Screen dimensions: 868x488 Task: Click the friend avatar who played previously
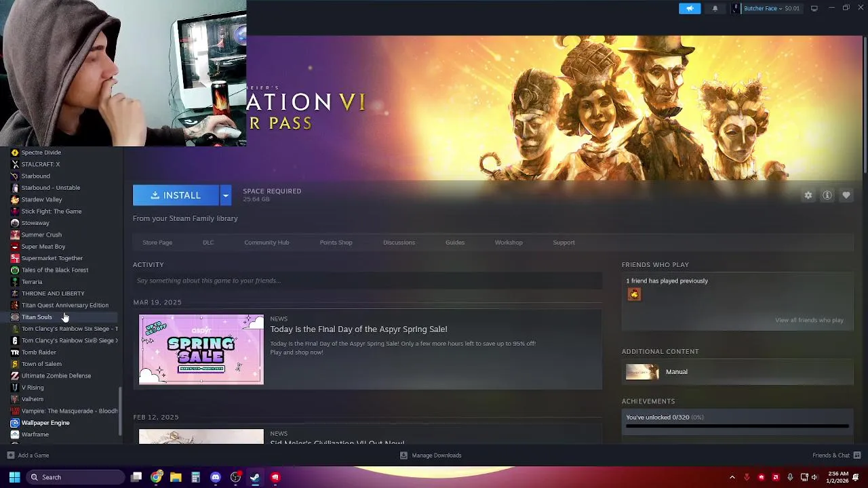pos(634,294)
